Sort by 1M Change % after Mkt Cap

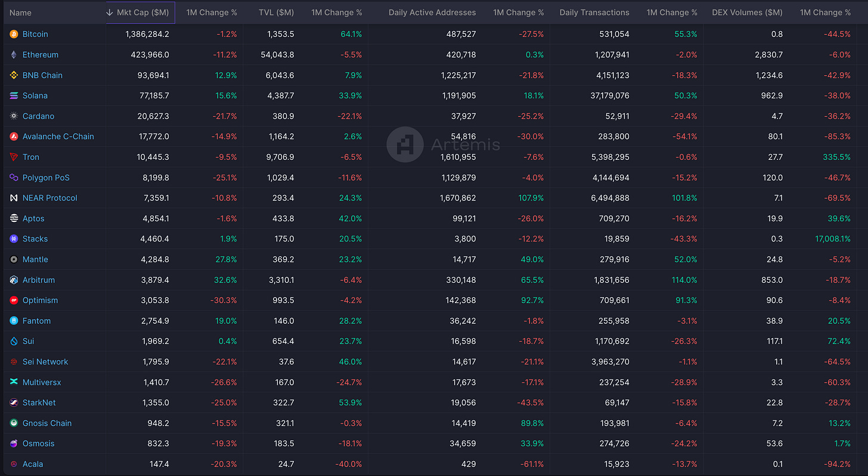[212, 13]
